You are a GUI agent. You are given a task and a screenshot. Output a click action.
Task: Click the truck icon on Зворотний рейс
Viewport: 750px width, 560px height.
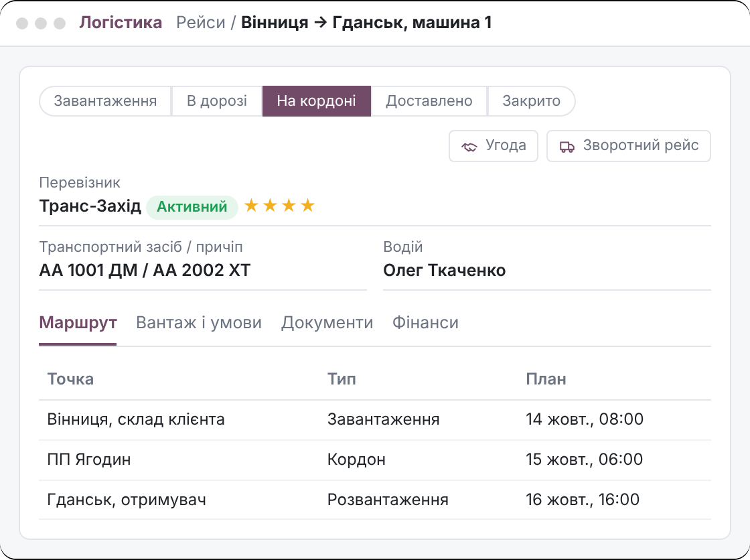pyautogui.click(x=567, y=147)
